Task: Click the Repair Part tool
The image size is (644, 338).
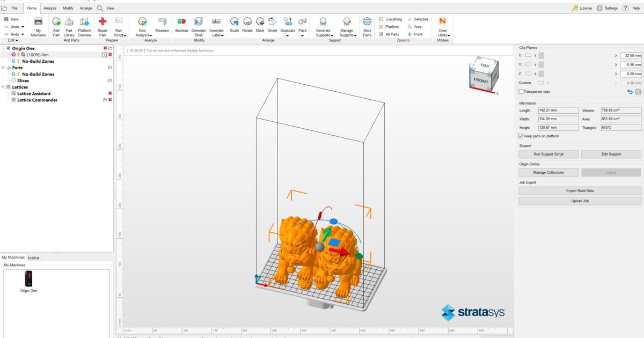Action: 103,26
